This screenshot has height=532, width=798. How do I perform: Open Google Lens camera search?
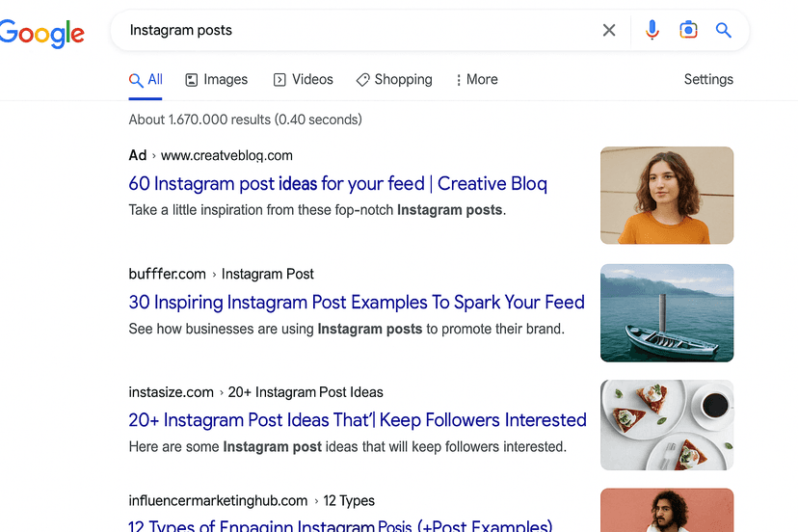pos(688,31)
